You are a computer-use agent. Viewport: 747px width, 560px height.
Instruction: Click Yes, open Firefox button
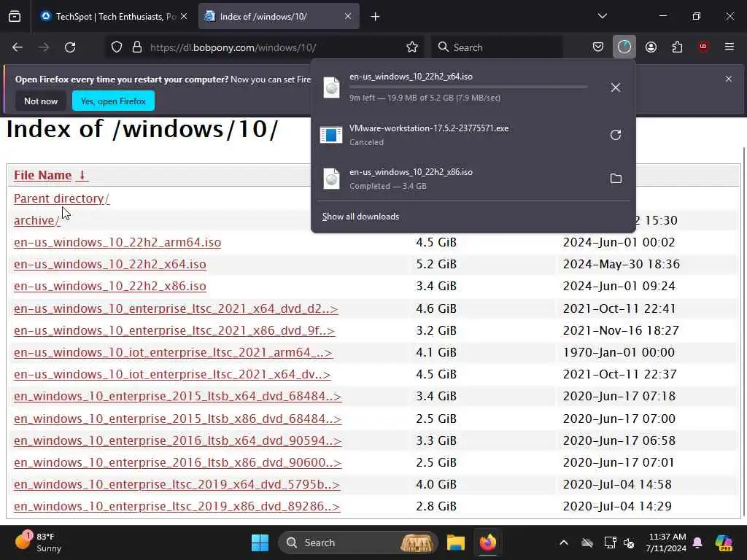point(113,101)
